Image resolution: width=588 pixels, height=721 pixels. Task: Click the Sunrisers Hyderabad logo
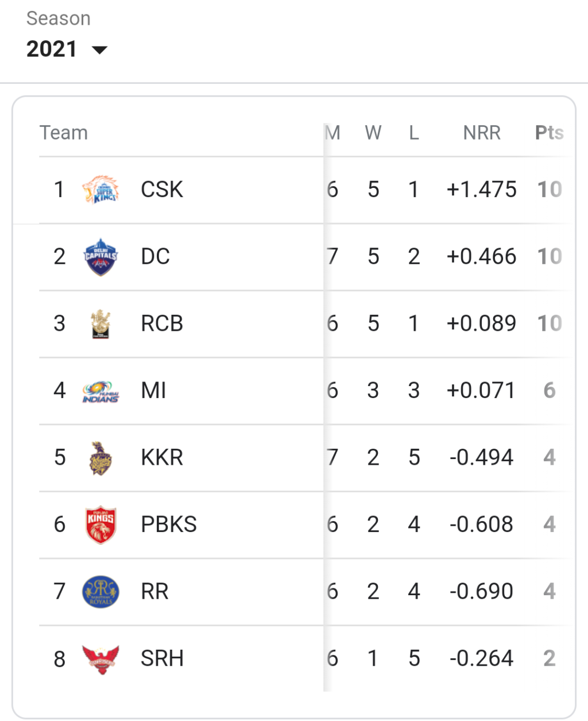pyautogui.click(x=100, y=659)
